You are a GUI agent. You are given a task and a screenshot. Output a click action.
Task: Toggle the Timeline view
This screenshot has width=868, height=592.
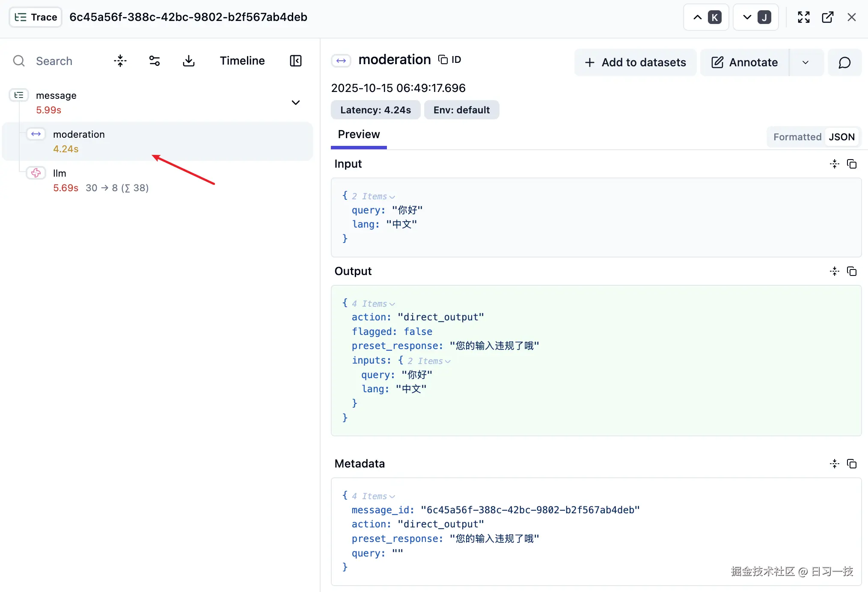pos(242,61)
